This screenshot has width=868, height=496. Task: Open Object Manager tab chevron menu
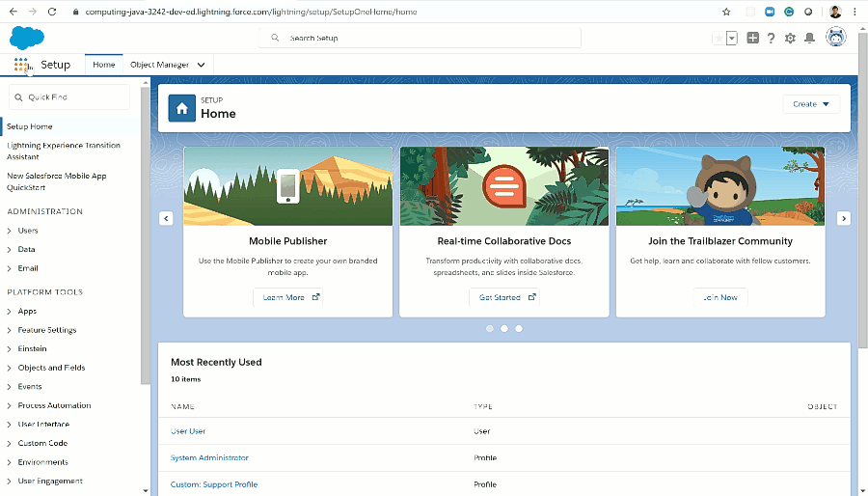[x=201, y=65]
